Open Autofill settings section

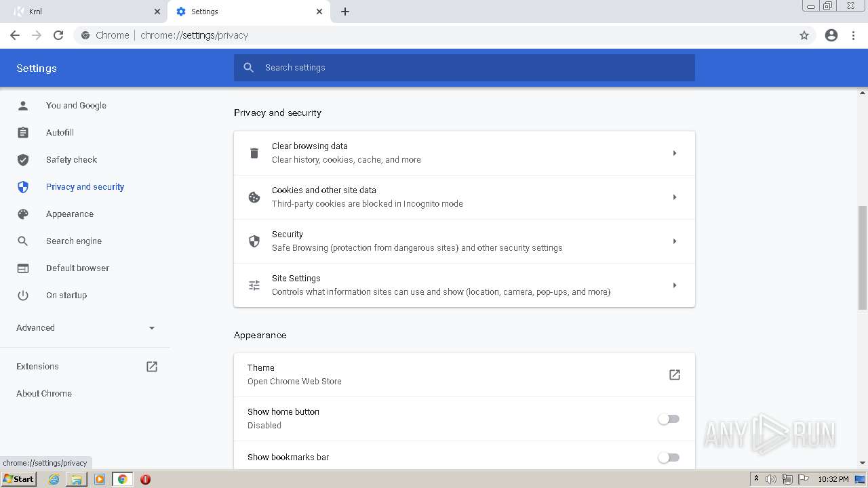pos(60,133)
